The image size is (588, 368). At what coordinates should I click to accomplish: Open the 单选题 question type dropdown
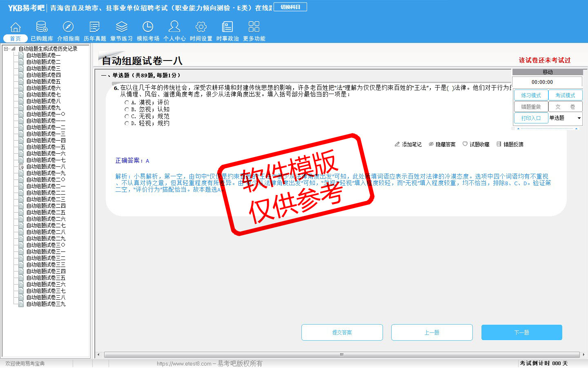(x=579, y=118)
